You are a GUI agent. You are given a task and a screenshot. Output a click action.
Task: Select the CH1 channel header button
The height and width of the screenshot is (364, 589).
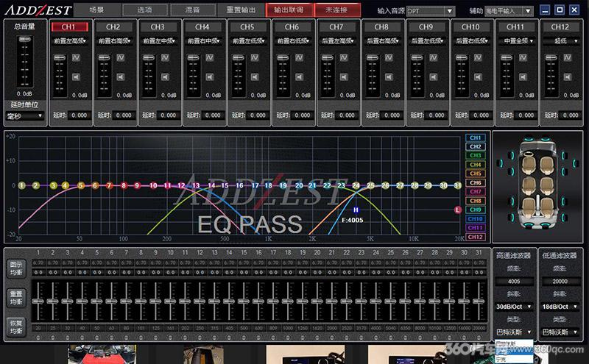pyautogui.click(x=69, y=27)
